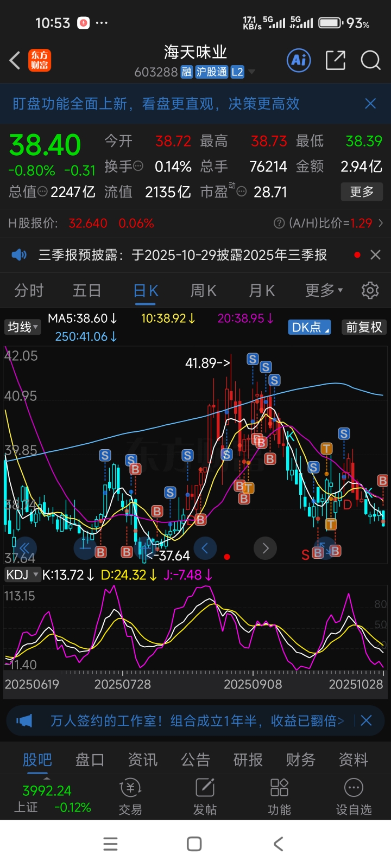Open the search magnifier icon
The height and width of the screenshot is (868, 391).
[x=370, y=60]
